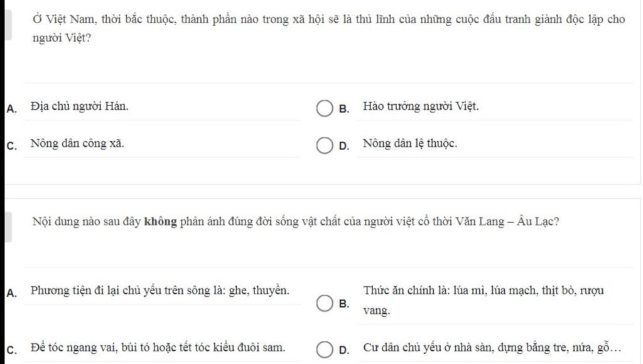Screen dimensions: 643x364
Task: Click the grey marker beside the bắc thuộc question
Action: [x=8, y=24]
